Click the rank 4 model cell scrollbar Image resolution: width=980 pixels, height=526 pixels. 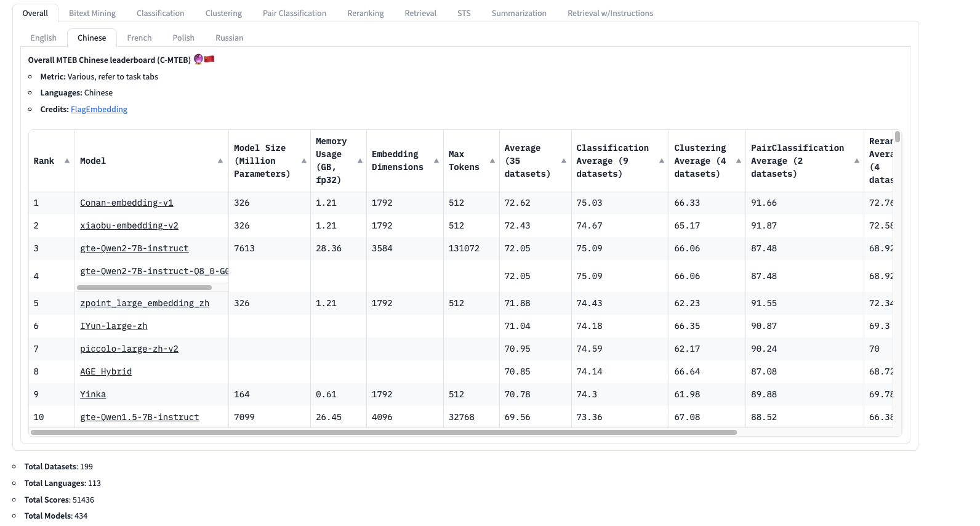[144, 288]
